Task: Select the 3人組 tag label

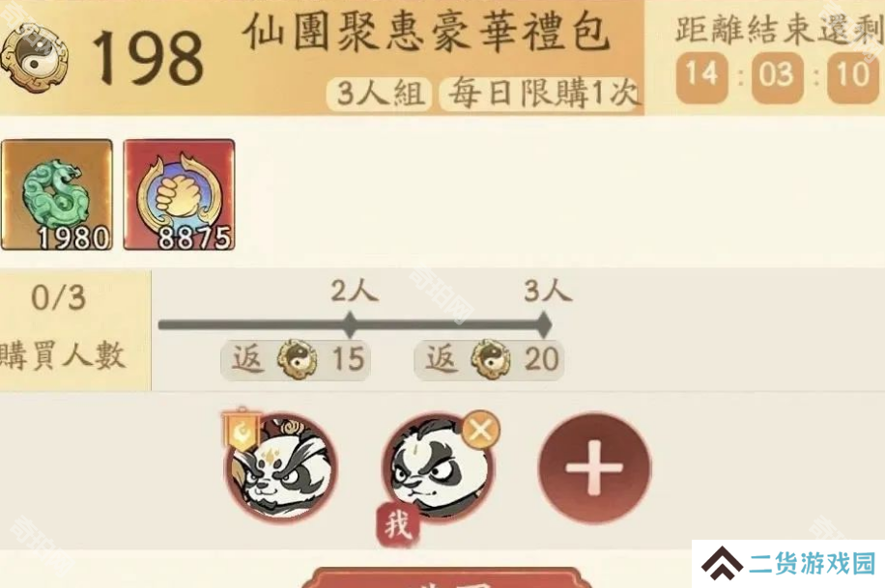Action: tap(379, 94)
